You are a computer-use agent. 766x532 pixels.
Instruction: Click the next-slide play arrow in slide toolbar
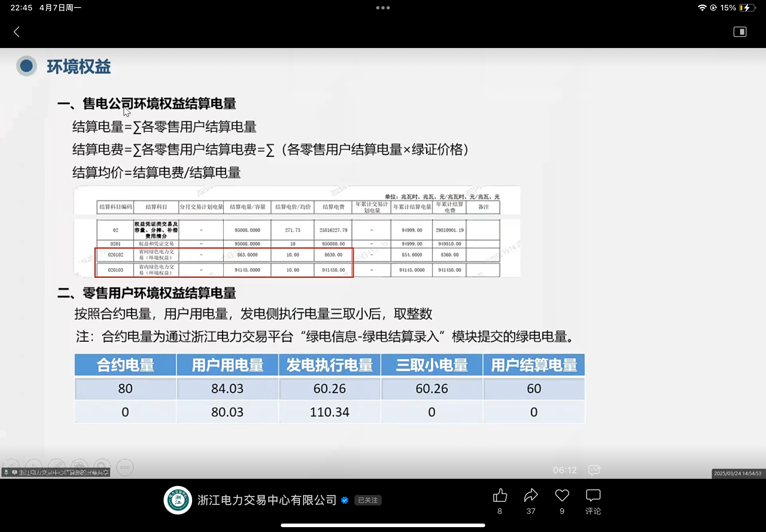coord(34,466)
